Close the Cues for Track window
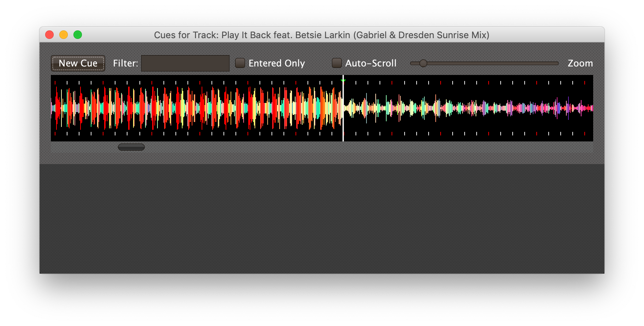The height and width of the screenshot is (326, 644). coord(49,35)
